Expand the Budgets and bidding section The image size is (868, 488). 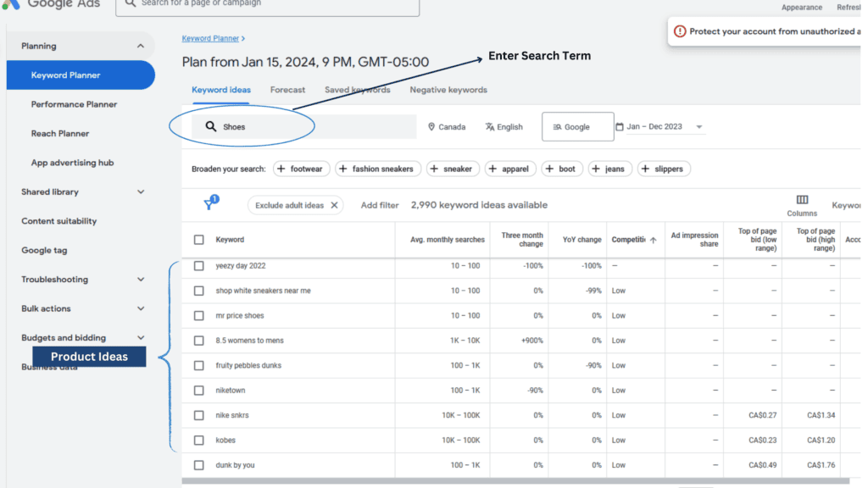click(x=141, y=337)
